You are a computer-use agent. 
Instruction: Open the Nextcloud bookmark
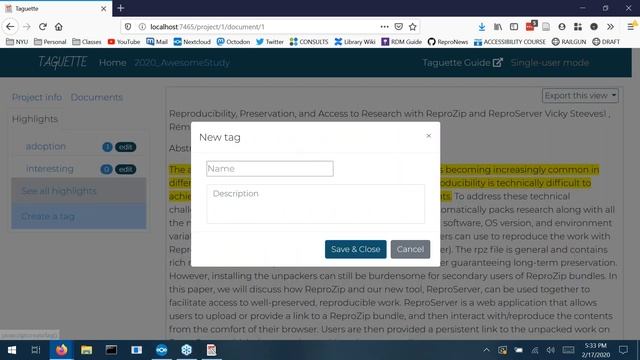click(192, 42)
